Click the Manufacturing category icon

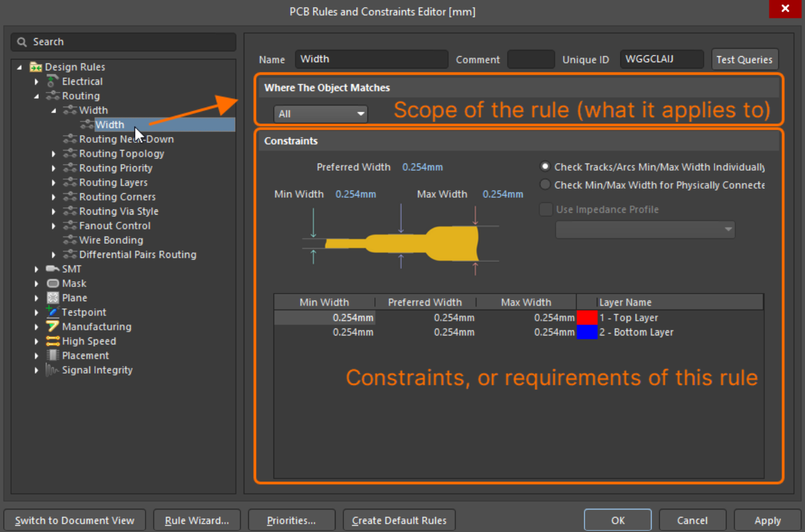[x=52, y=326]
